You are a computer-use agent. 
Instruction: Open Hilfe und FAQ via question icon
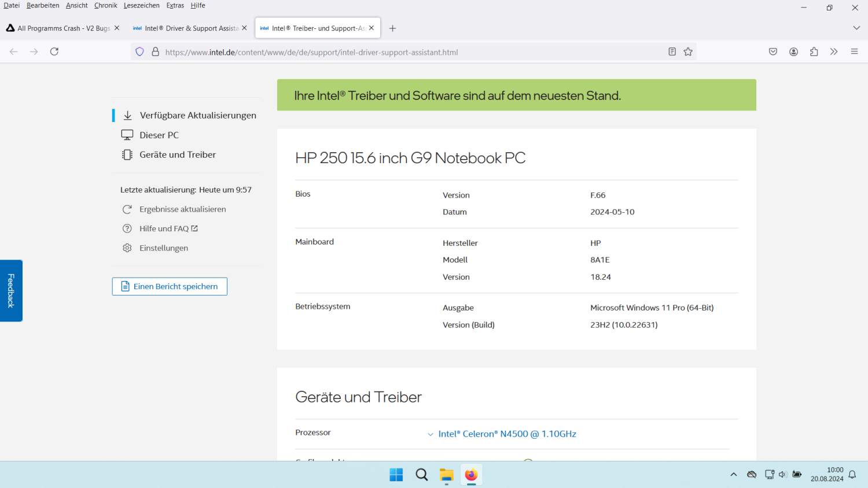click(127, 228)
